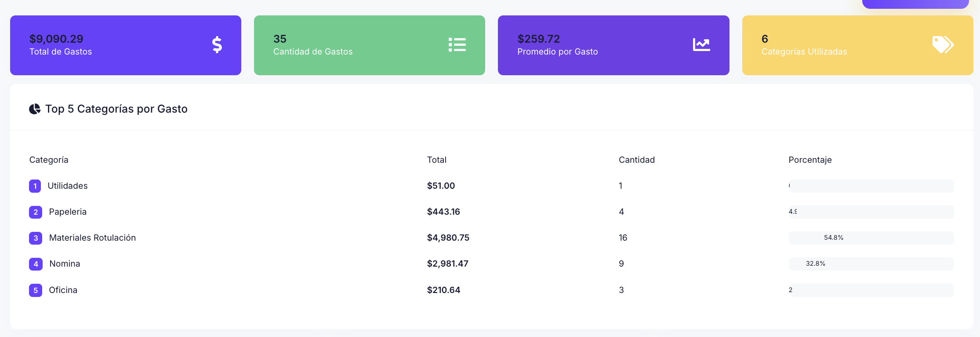Click the tags icon on yellow card
The height and width of the screenshot is (337, 980).
tap(943, 45)
